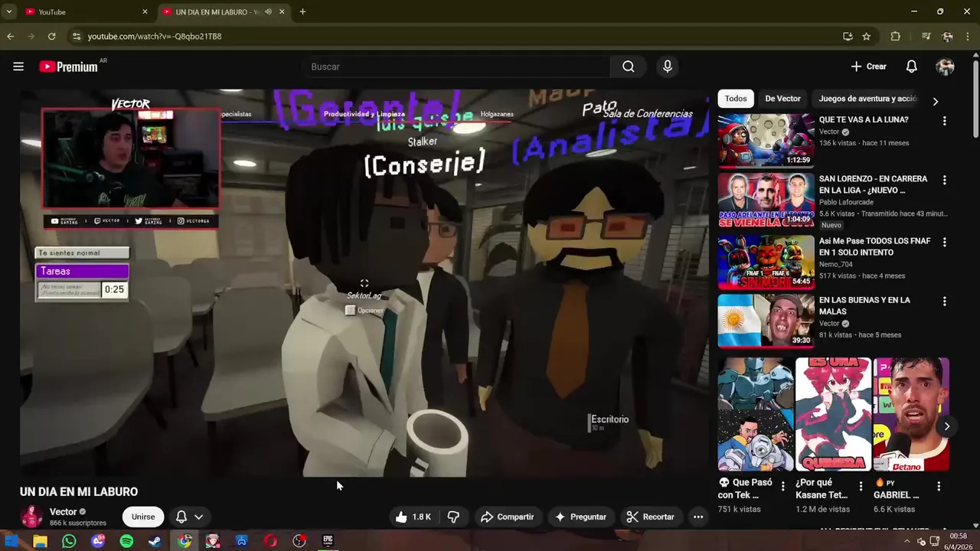Open more actions ellipsis under video
This screenshot has height=551, width=980.
698,517
